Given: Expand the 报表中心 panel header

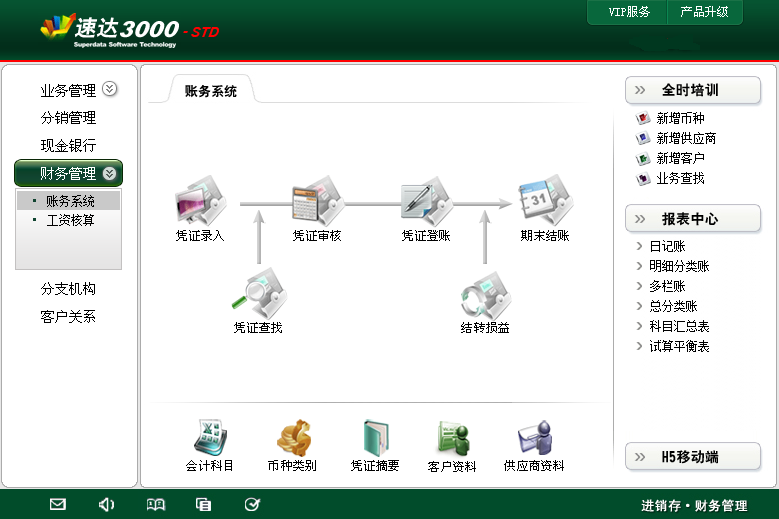Looking at the screenshot, I should (x=693, y=219).
